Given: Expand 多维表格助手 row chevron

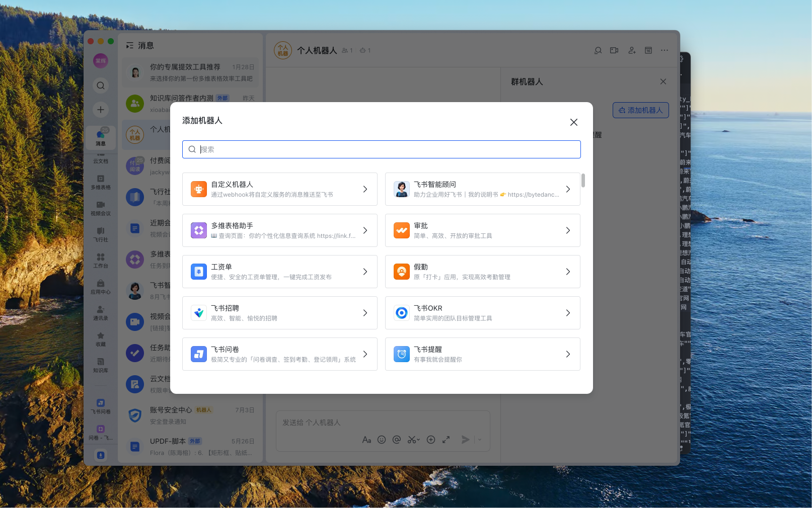Looking at the screenshot, I should [x=365, y=230].
